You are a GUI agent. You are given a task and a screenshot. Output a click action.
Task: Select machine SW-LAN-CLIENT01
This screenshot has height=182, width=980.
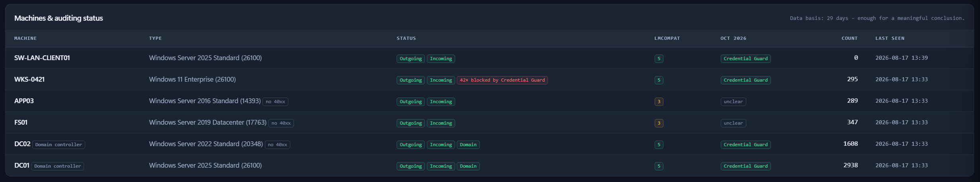[x=42, y=58]
